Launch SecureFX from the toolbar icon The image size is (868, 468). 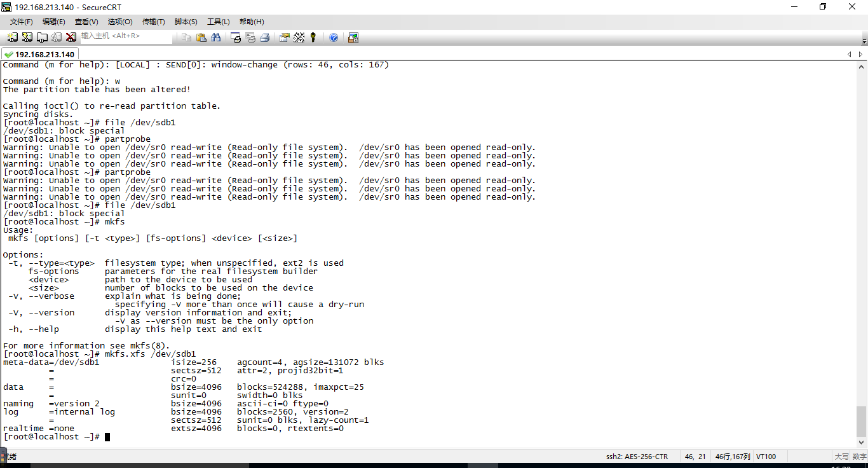[x=353, y=38]
